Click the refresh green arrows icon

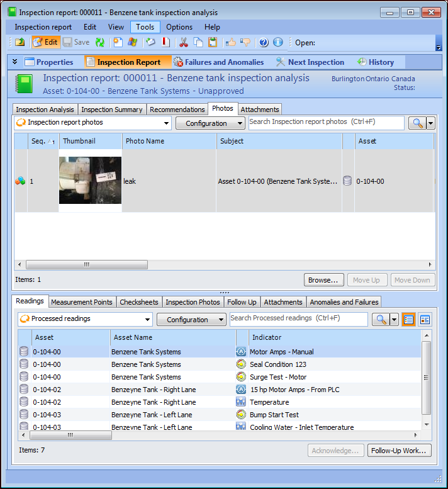pos(99,42)
